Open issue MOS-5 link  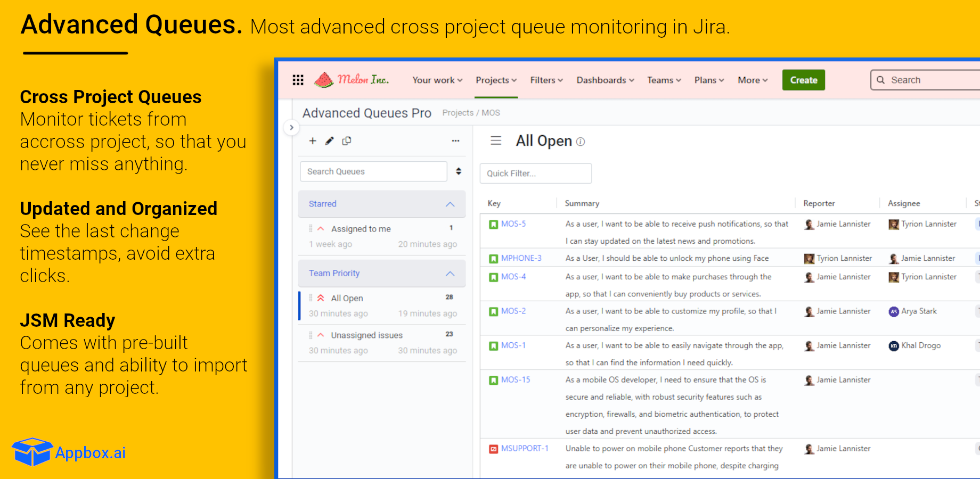(513, 224)
